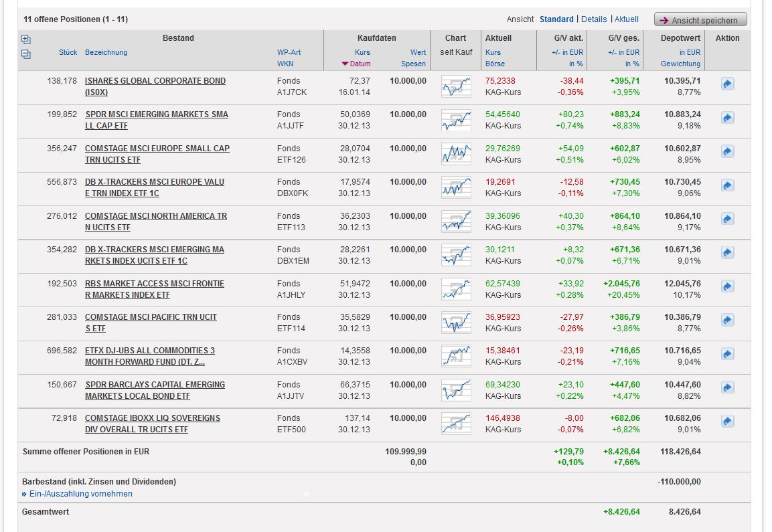Select the Standard view

(556, 19)
